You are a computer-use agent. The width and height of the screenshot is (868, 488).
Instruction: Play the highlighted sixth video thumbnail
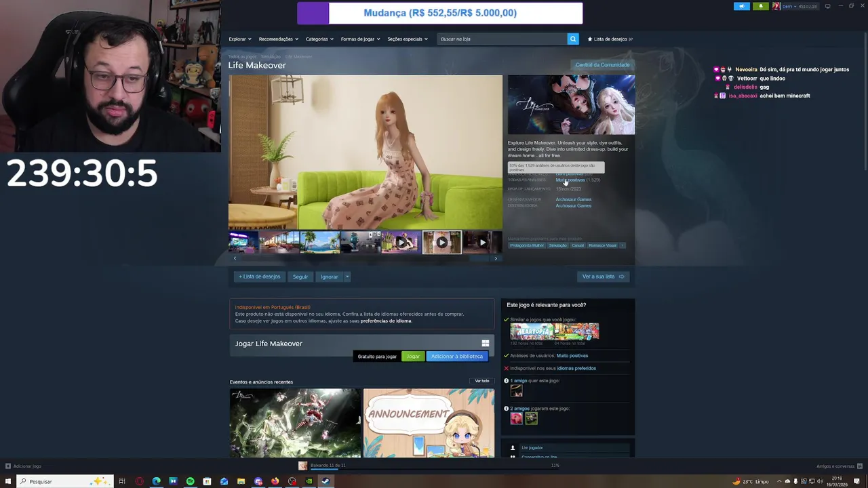(441, 242)
